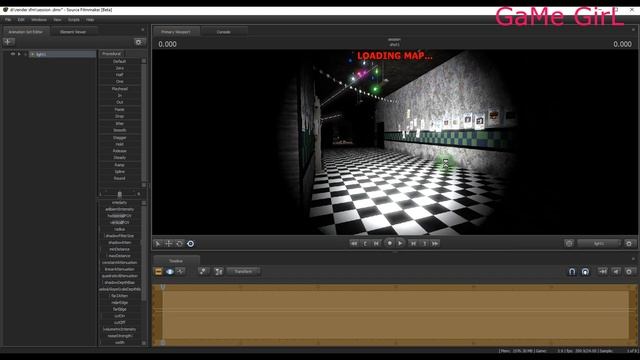Activate the rotate manipulator tool
Image resolution: width=640 pixels, height=360 pixels.
pos(179,244)
